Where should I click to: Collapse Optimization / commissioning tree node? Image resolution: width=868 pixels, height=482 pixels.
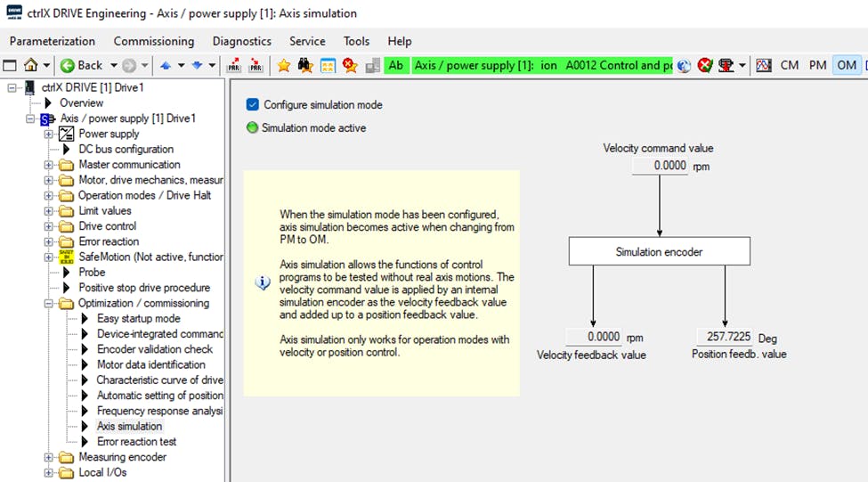[49, 304]
